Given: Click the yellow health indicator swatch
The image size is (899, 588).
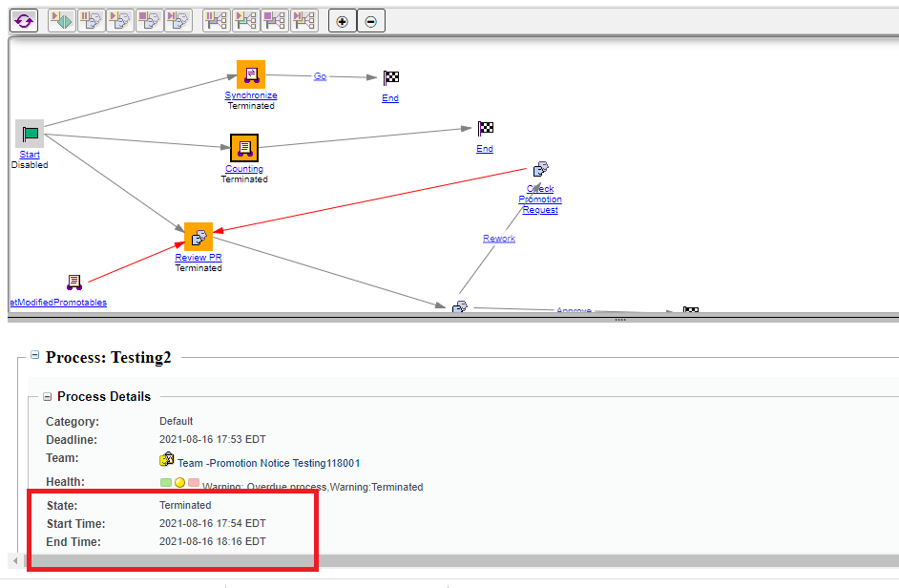Looking at the screenshot, I should (179, 482).
